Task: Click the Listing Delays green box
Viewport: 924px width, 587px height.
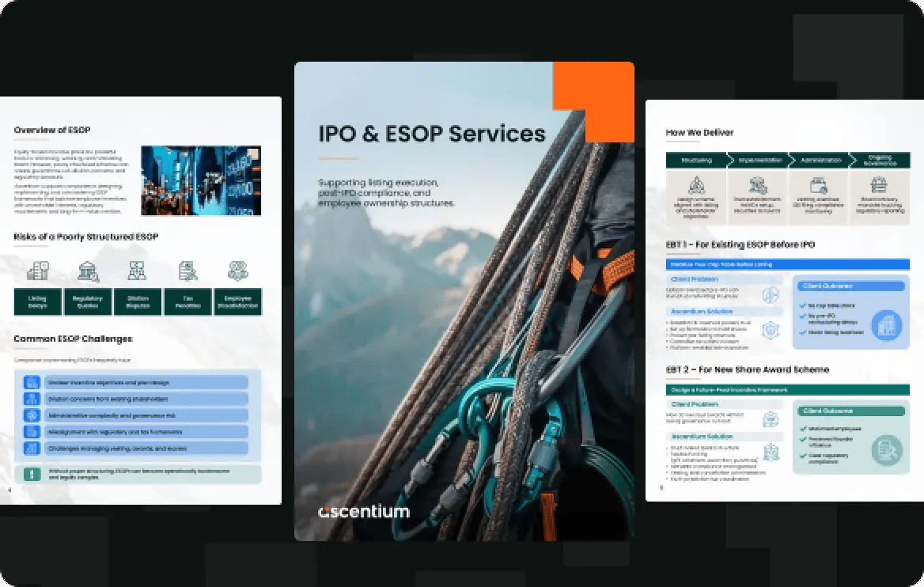Action: [38, 301]
